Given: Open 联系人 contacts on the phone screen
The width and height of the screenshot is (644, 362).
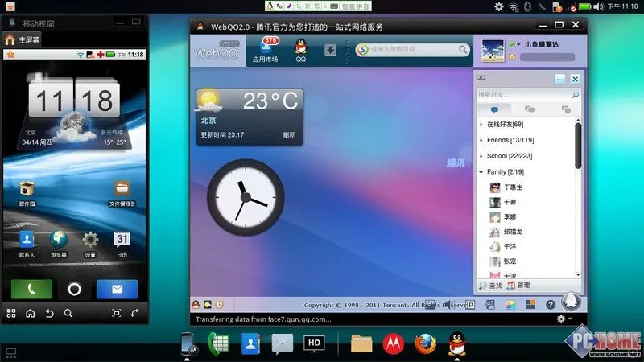Looking at the screenshot, I should click(27, 245).
